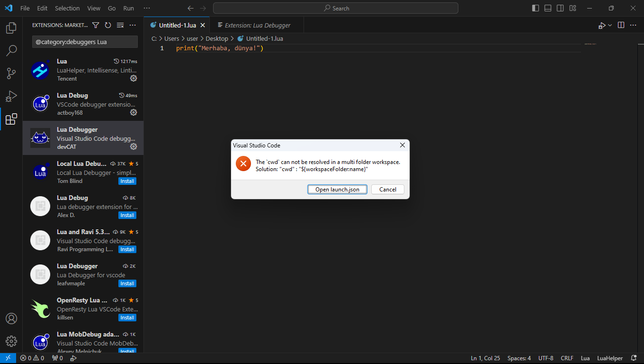Click the filter extensions funnel icon
The width and height of the screenshot is (644, 364).
pos(96,25)
